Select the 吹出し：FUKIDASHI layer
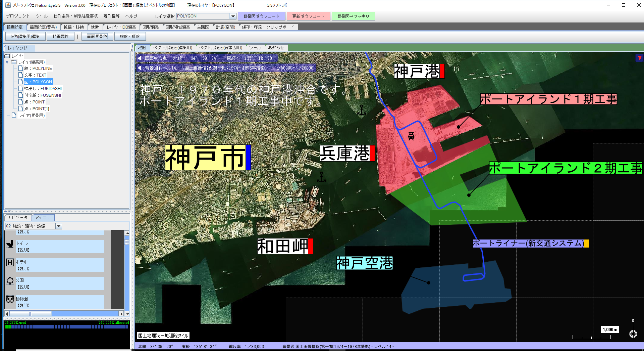Screen dimensions: 644x351 43,88
